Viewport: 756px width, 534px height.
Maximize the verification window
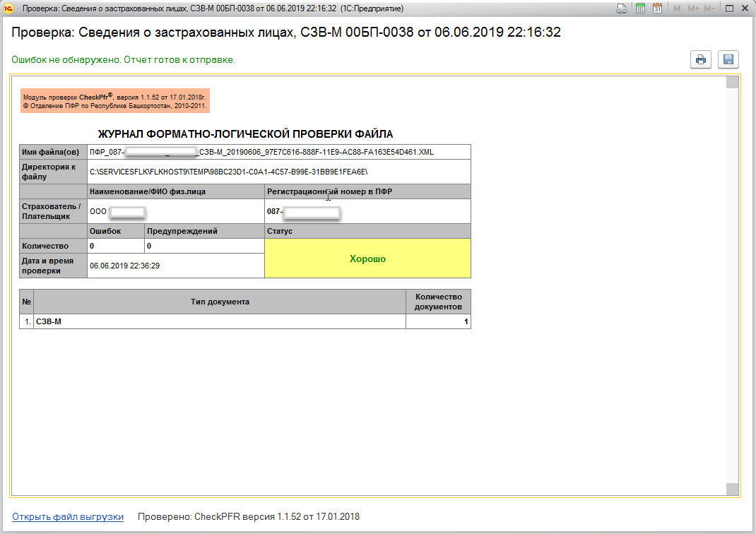(x=729, y=8)
